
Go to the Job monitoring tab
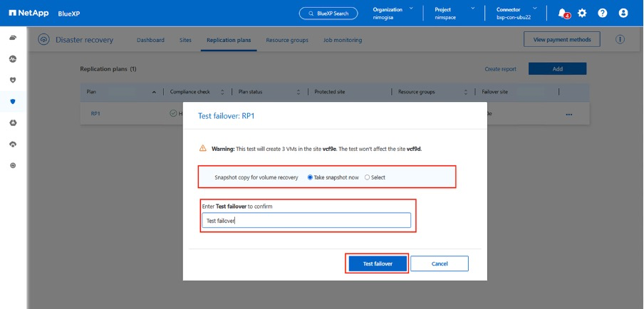click(x=343, y=40)
